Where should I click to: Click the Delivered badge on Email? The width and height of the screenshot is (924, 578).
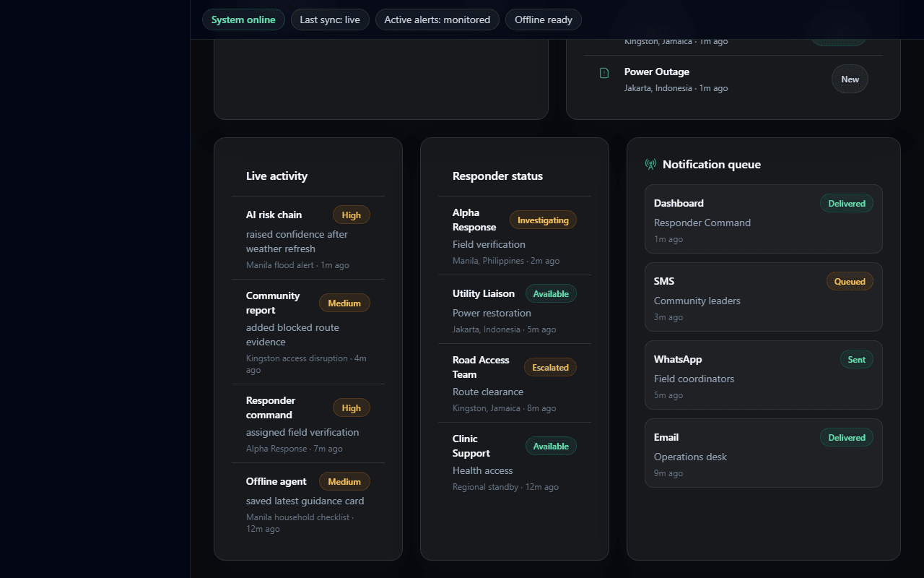coord(846,437)
